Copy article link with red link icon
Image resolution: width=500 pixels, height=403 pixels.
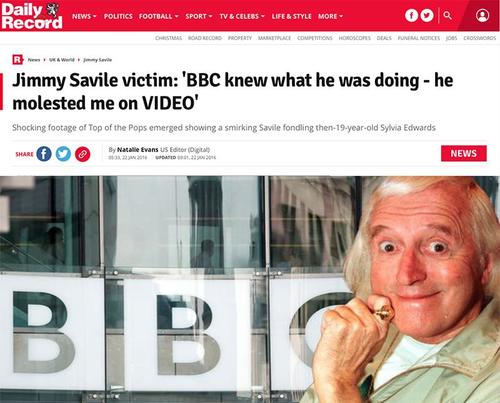coord(83,154)
